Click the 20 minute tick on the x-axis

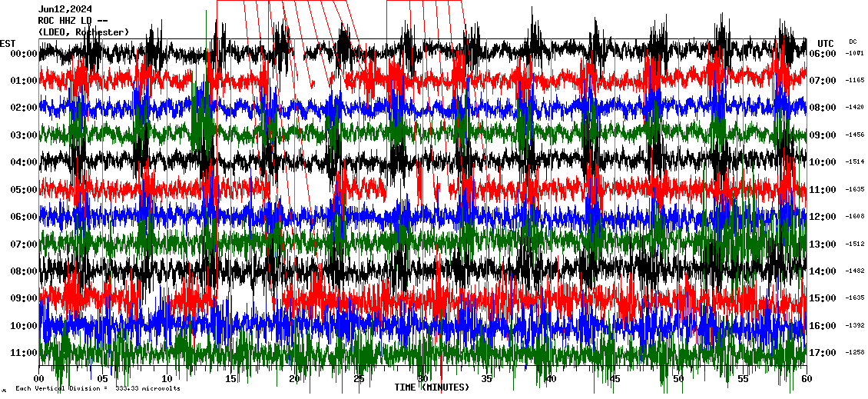(x=295, y=379)
